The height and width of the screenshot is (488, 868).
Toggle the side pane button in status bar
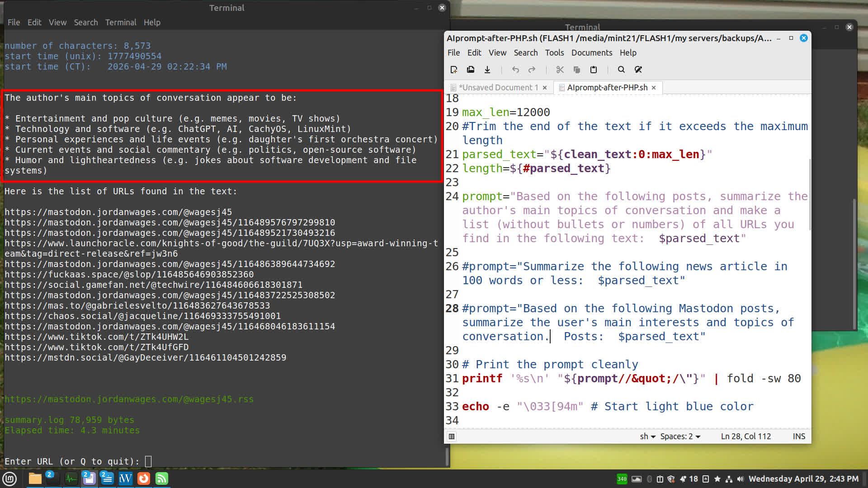(451, 436)
